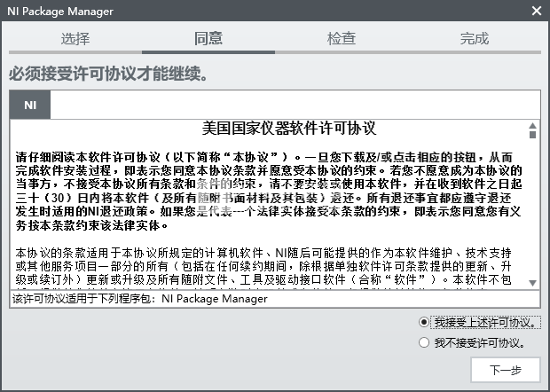550x392 pixels.
Task: Click the license scrollbar thumb
Action: [533, 135]
